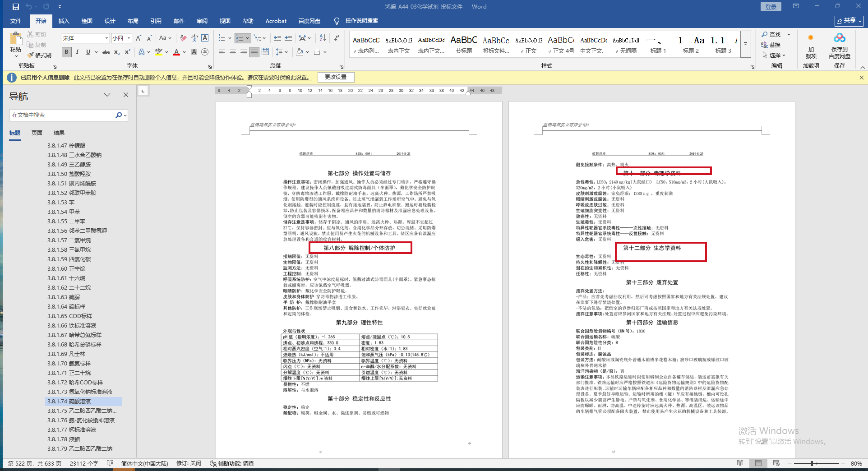Toggle Bold formatting
868x471 pixels.
[66, 52]
